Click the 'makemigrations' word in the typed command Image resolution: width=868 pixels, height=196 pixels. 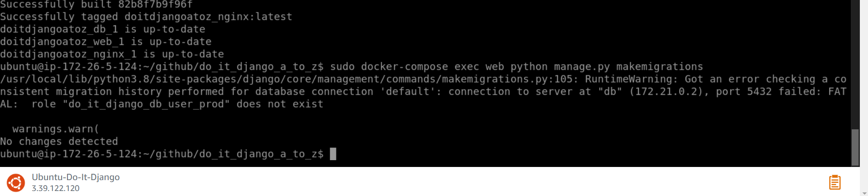tap(659, 67)
